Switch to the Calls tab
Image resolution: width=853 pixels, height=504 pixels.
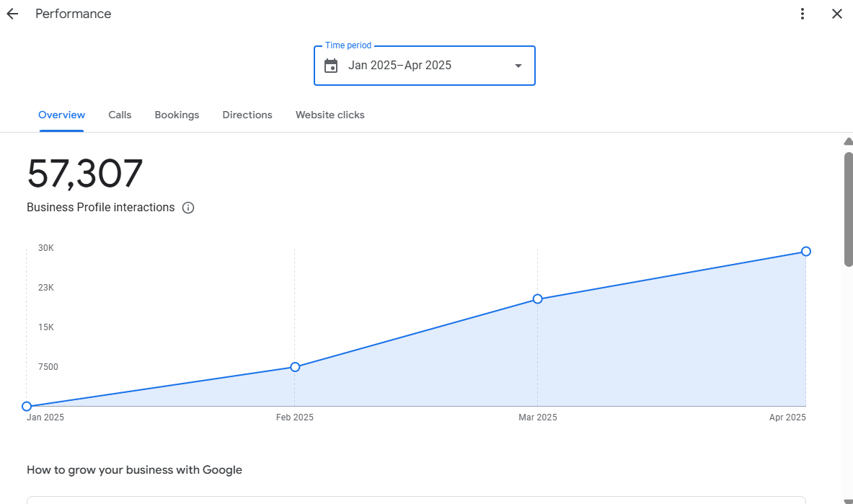[120, 115]
